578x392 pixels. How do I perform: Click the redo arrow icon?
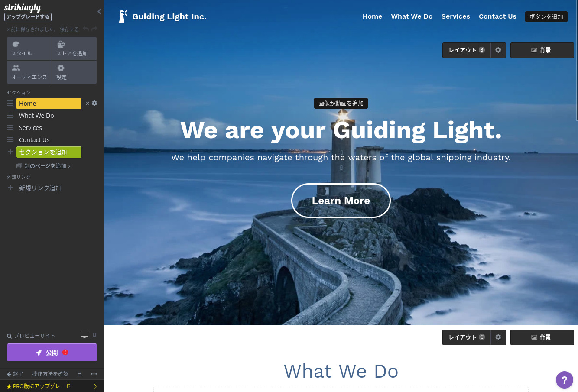tap(94, 29)
